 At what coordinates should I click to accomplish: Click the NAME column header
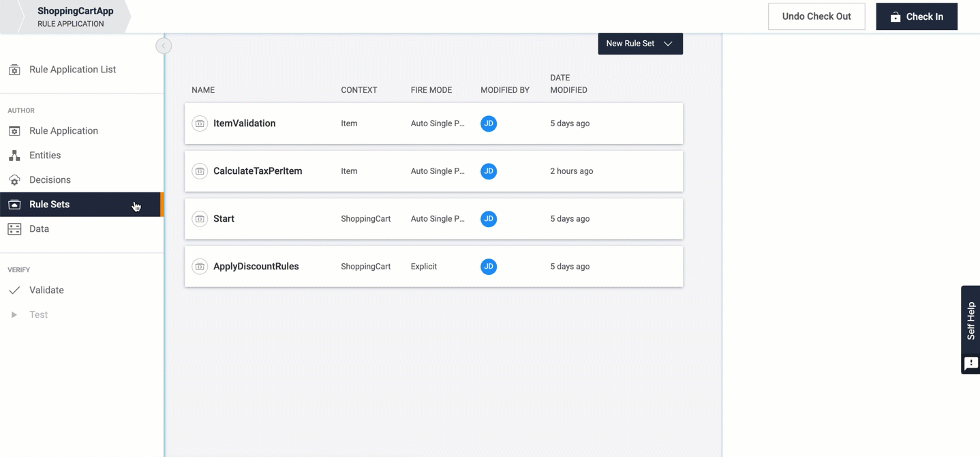pos(203,90)
